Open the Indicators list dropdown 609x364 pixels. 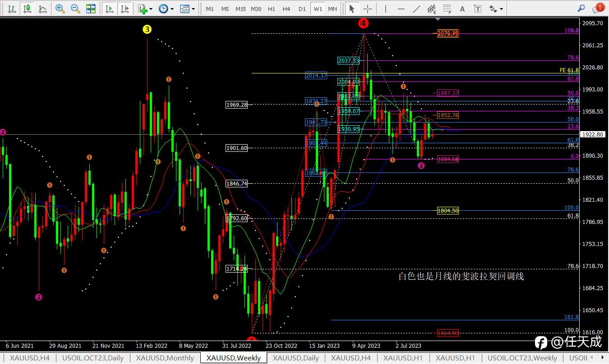click(145, 9)
